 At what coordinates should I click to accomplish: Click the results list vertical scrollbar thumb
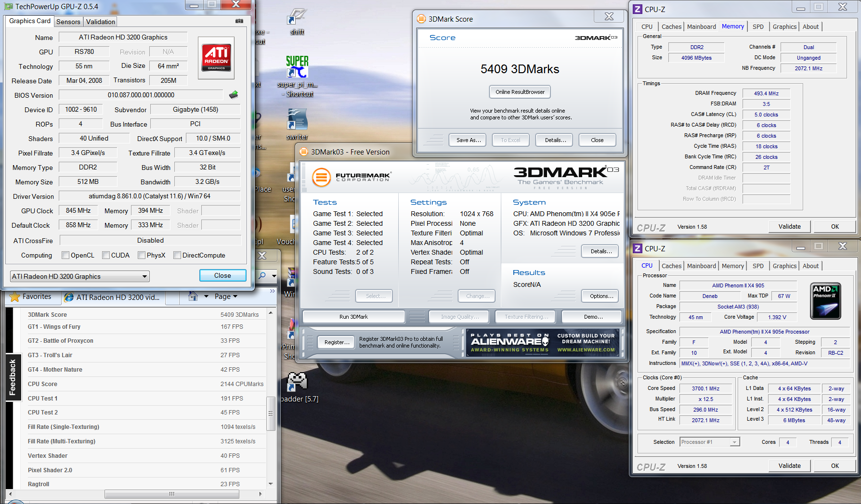click(x=271, y=414)
